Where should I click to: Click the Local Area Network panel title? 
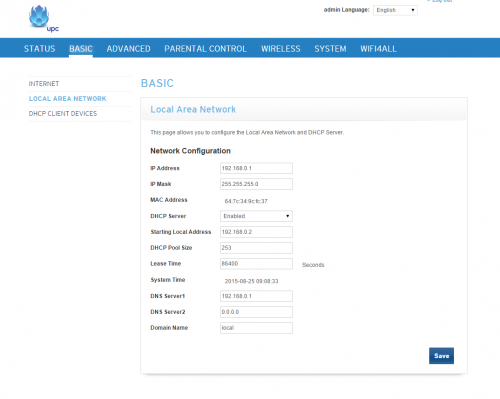[x=193, y=109]
